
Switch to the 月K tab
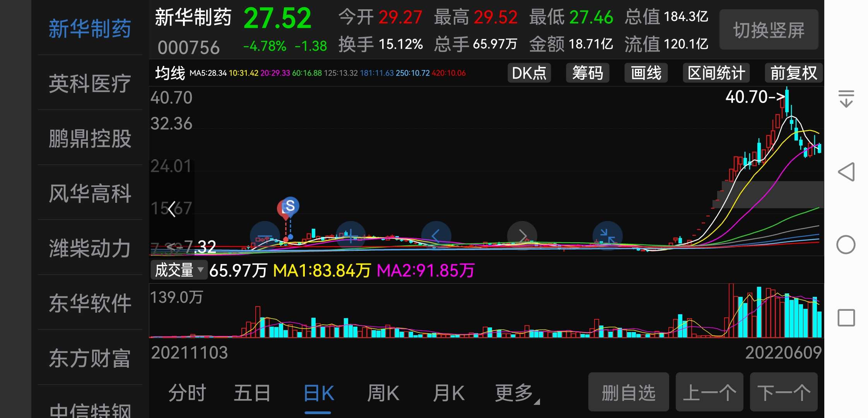(449, 393)
